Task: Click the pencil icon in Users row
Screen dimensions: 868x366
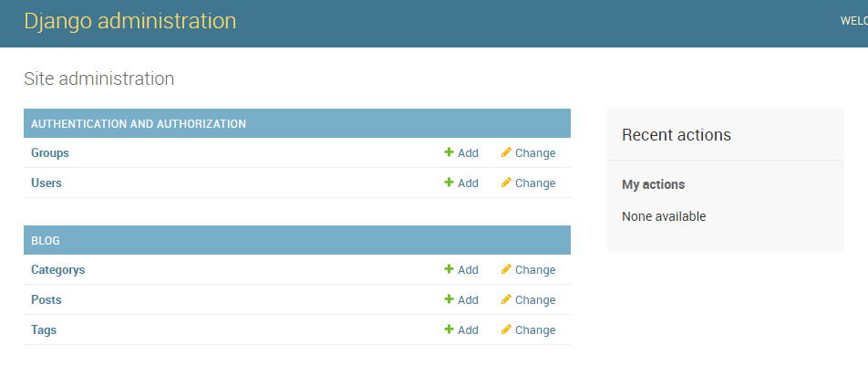Action: point(506,183)
